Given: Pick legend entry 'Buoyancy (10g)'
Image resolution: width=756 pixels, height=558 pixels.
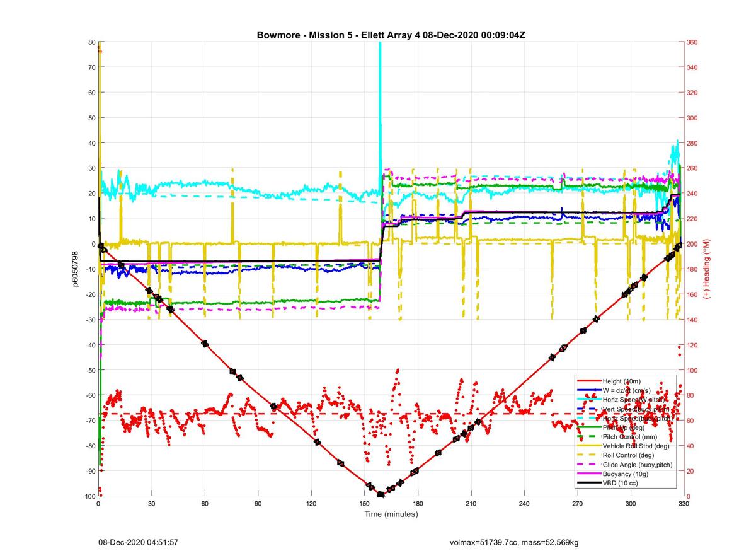Looking at the screenshot, I should point(624,474).
